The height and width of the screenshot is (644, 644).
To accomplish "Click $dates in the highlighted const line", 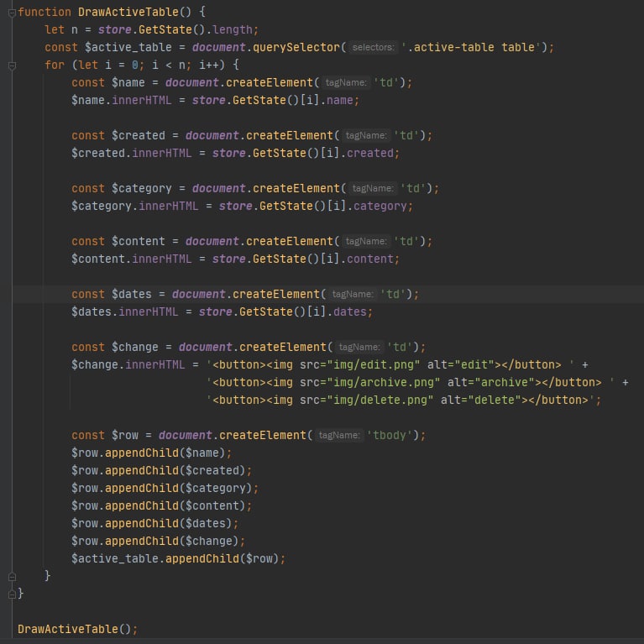I will pyautogui.click(x=132, y=295).
